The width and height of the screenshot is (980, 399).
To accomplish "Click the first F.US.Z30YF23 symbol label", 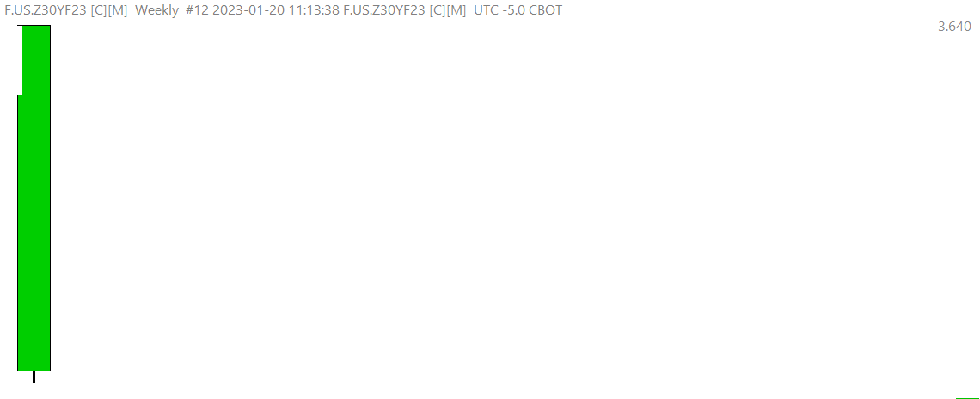I will (46, 10).
